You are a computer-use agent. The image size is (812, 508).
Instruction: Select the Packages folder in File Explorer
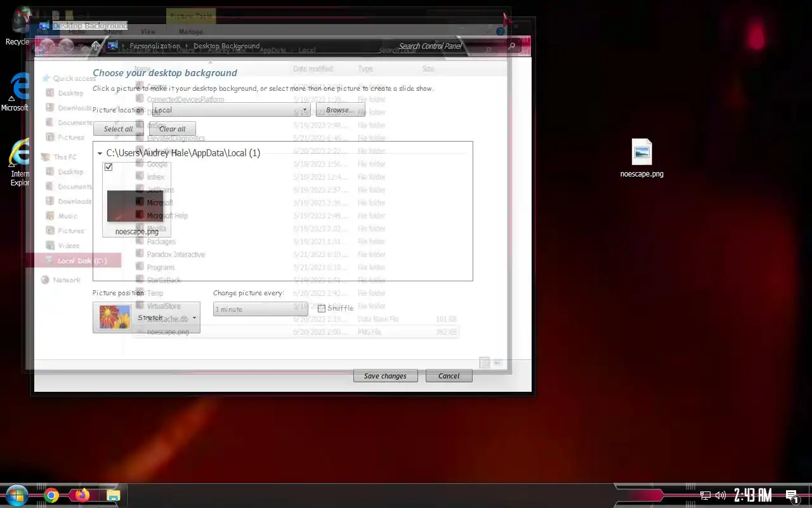tap(161, 241)
